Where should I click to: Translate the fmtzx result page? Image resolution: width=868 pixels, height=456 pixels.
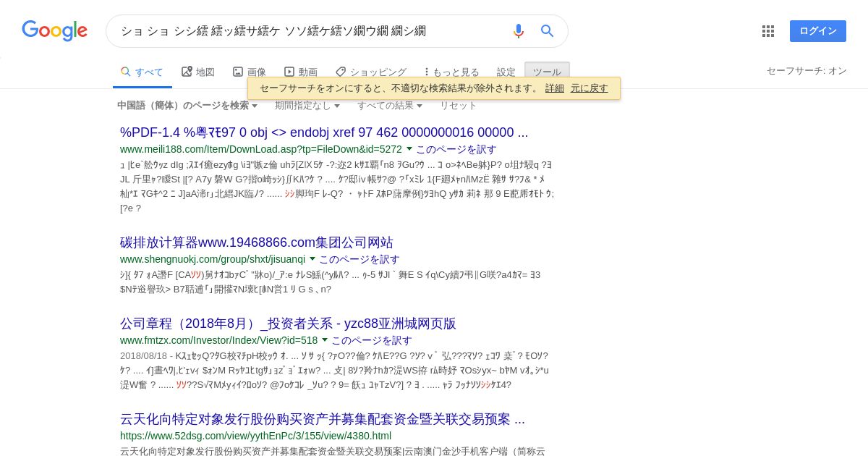coord(372,340)
